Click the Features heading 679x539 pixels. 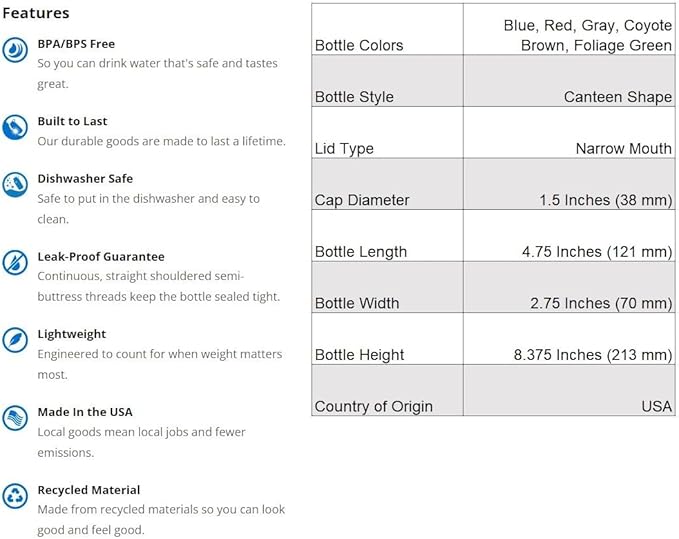[x=36, y=13]
